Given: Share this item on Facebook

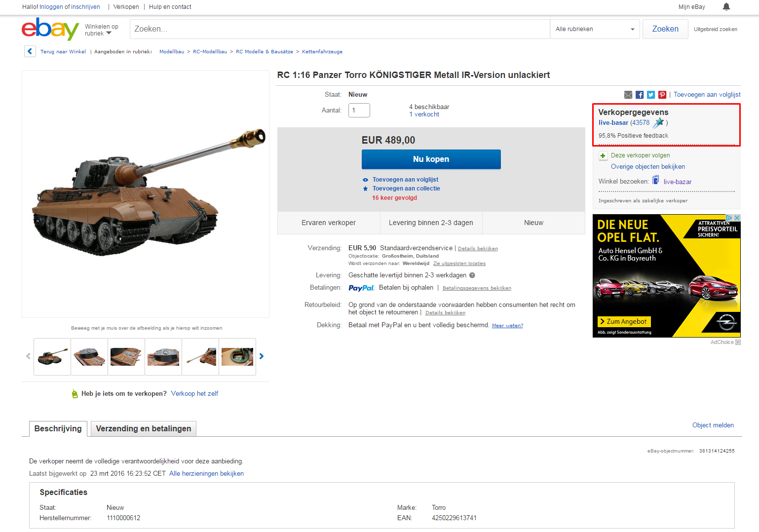Looking at the screenshot, I should pos(640,95).
